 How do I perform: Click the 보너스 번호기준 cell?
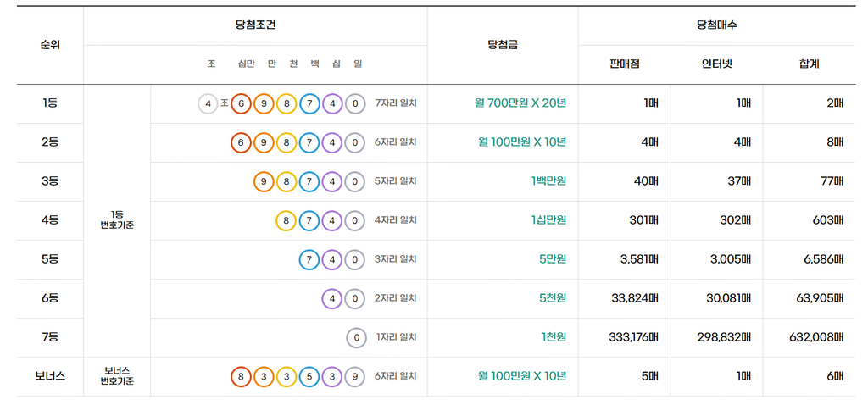(117, 377)
